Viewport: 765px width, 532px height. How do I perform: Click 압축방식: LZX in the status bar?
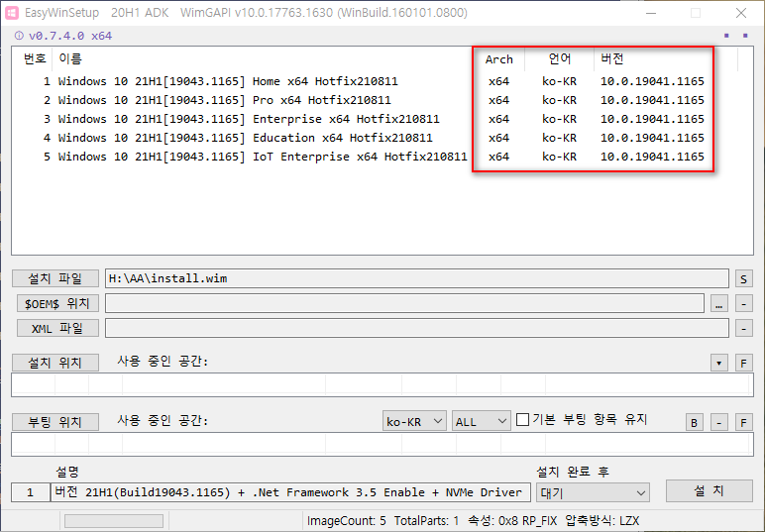pos(602,521)
